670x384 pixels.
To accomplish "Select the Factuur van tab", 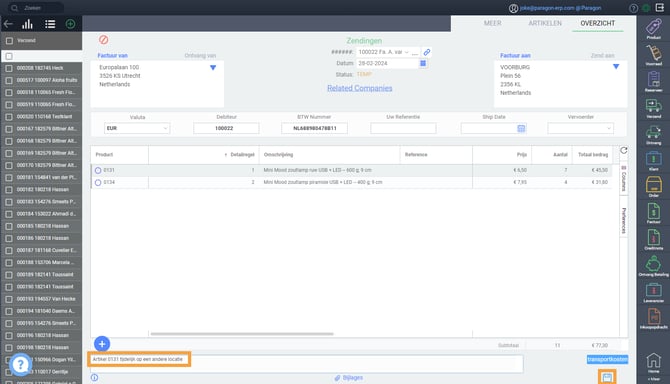I will click(x=112, y=56).
